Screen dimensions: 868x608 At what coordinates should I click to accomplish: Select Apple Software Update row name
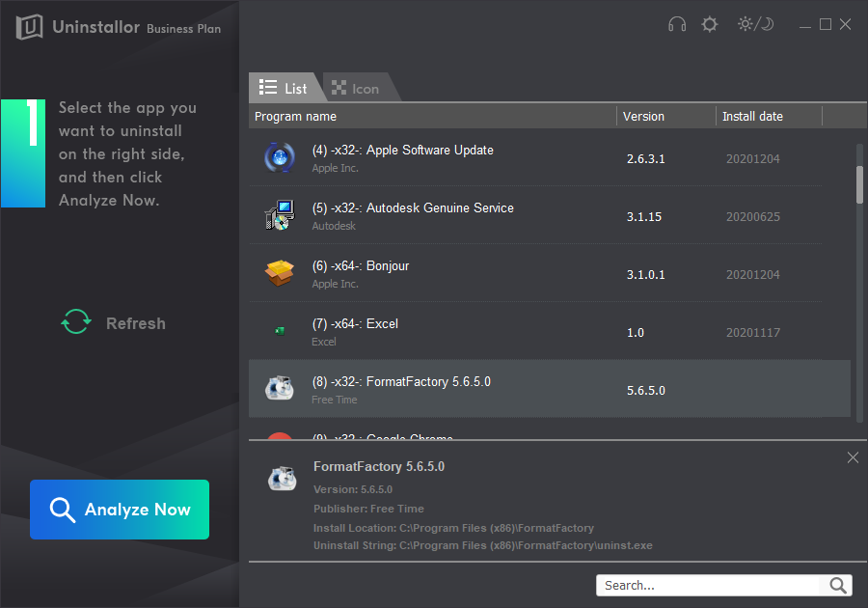402,150
